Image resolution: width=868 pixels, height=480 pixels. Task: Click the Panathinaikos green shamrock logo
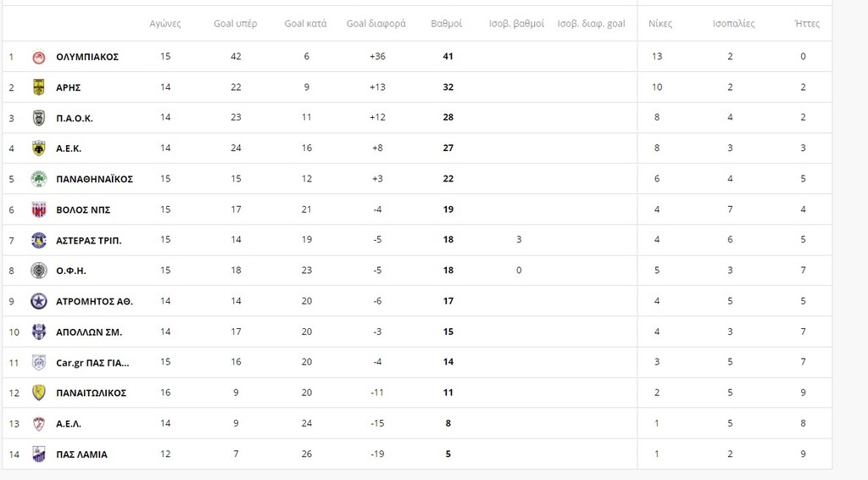[39, 179]
